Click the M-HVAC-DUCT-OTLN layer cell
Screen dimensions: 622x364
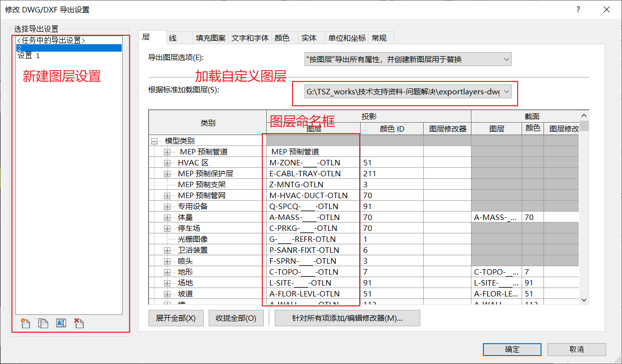point(313,196)
